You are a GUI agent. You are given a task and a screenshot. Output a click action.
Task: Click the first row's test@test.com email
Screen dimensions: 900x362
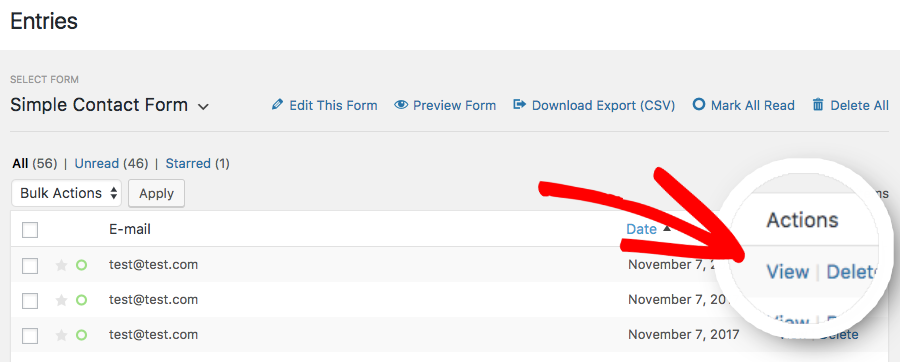click(x=153, y=265)
